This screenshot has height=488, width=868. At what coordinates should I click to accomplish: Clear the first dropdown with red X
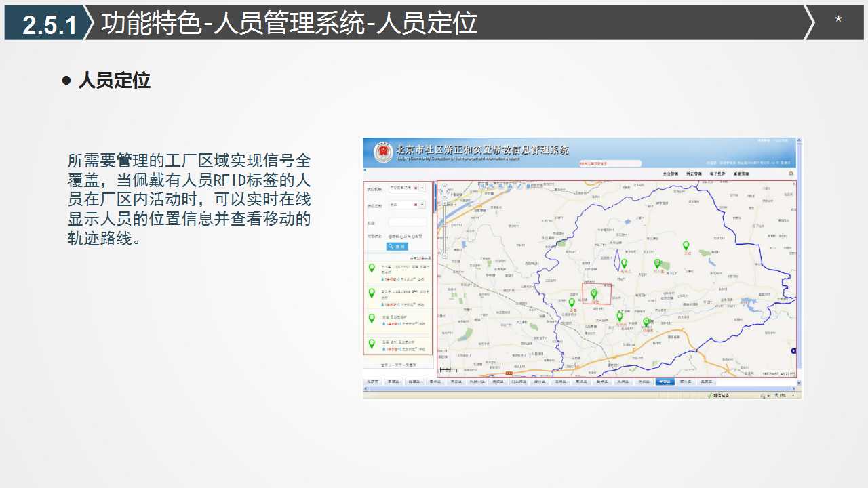pyautogui.click(x=415, y=188)
